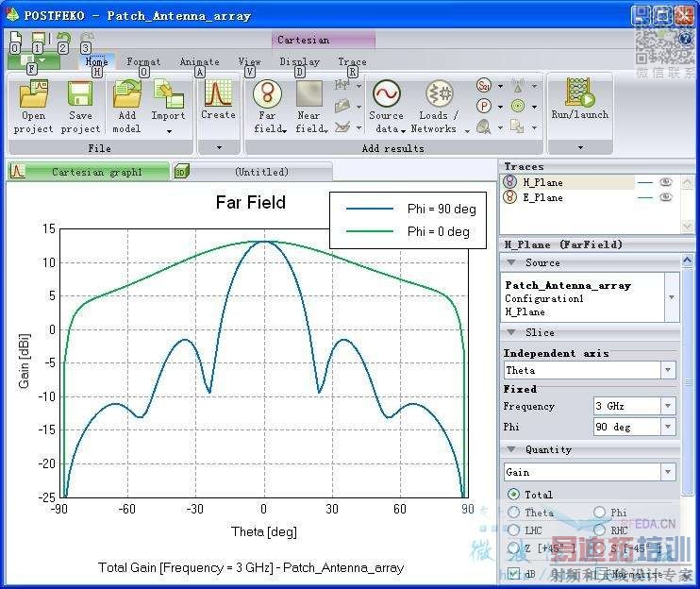
Task: Open the Frequency 3 GHz dropdown
Action: click(668, 406)
